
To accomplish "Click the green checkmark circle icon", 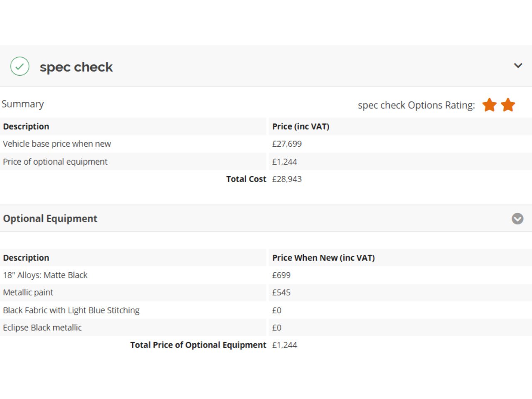I will [x=20, y=66].
